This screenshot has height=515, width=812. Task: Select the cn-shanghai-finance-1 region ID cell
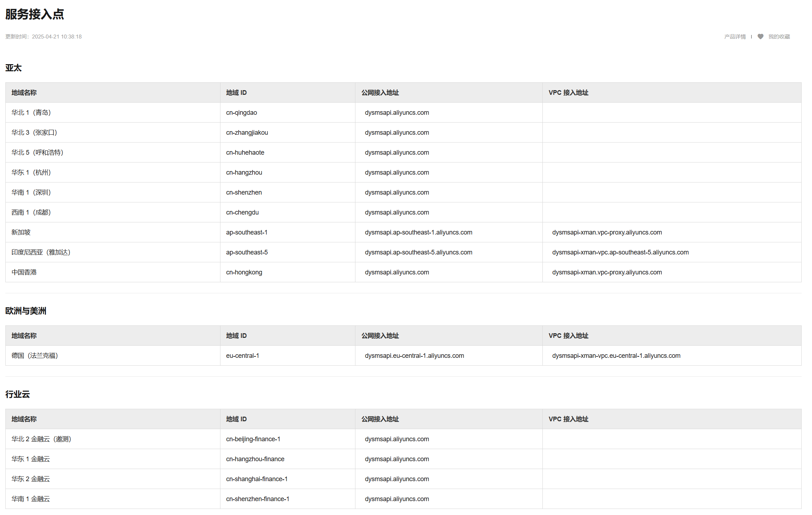pyautogui.click(x=256, y=479)
